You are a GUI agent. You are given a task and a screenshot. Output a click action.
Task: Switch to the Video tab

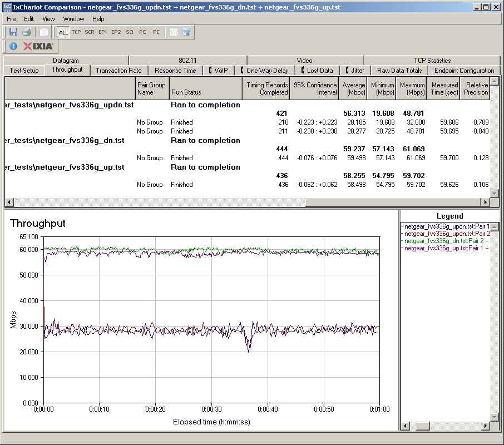304,61
